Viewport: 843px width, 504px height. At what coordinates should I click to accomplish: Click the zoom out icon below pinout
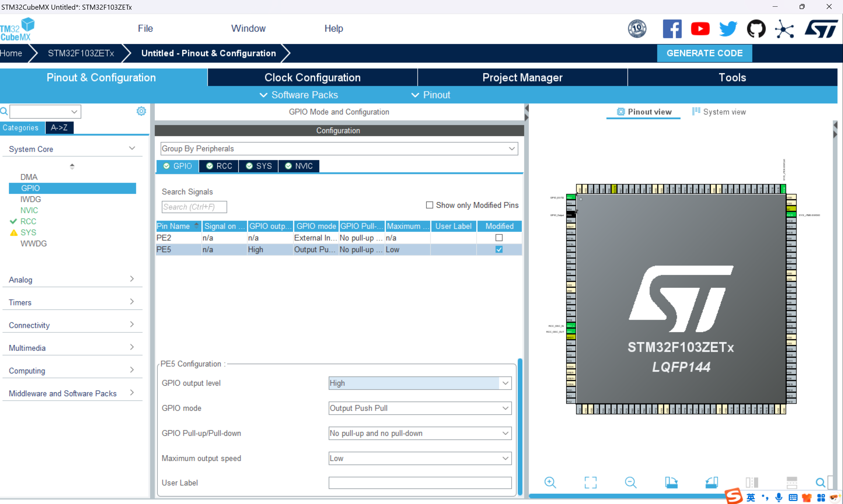[630, 482]
